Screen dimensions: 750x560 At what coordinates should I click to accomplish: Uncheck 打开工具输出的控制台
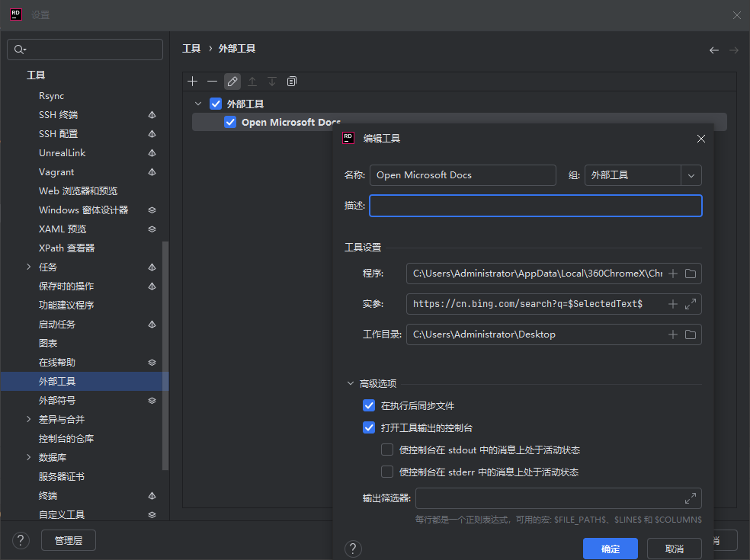tap(369, 427)
